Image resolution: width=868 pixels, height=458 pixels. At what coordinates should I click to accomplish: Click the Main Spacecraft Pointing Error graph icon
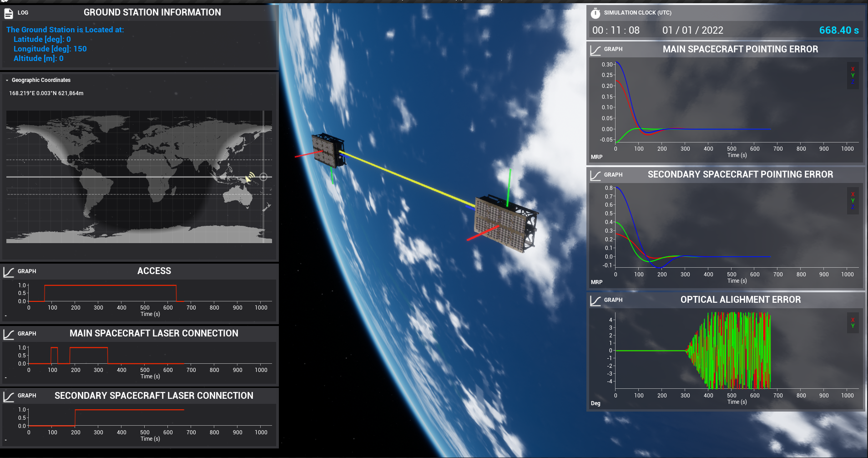click(595, 50)
